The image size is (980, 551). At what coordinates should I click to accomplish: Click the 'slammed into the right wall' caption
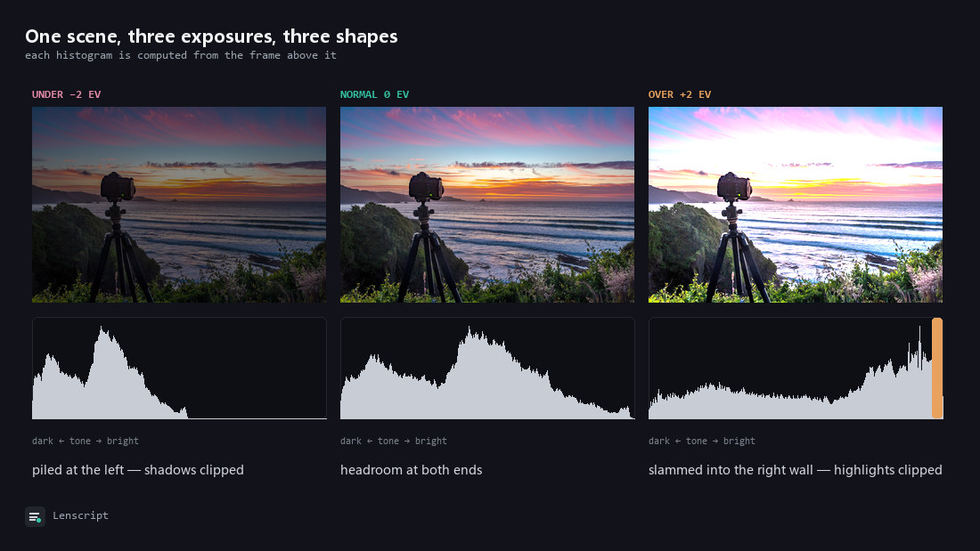point(795,470)
